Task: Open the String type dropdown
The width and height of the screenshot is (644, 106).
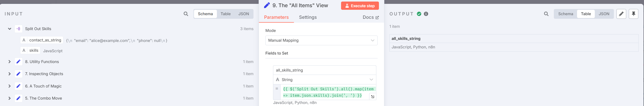Action: pyautogui.click(x=325, y=80)
